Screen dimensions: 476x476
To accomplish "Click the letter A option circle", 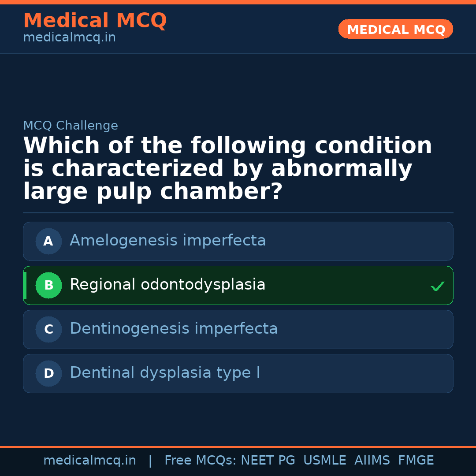I will pyautogui.click(x=48, y=241).
